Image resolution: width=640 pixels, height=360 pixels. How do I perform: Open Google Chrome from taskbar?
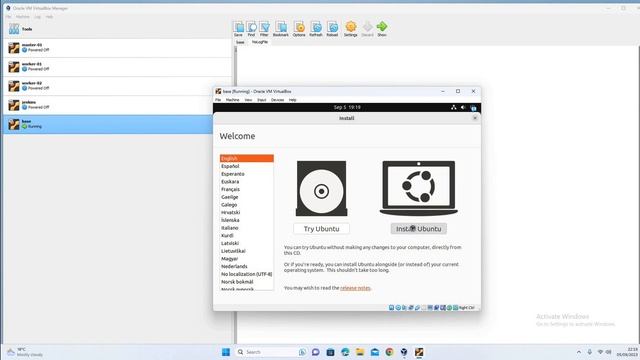(389, 352)
